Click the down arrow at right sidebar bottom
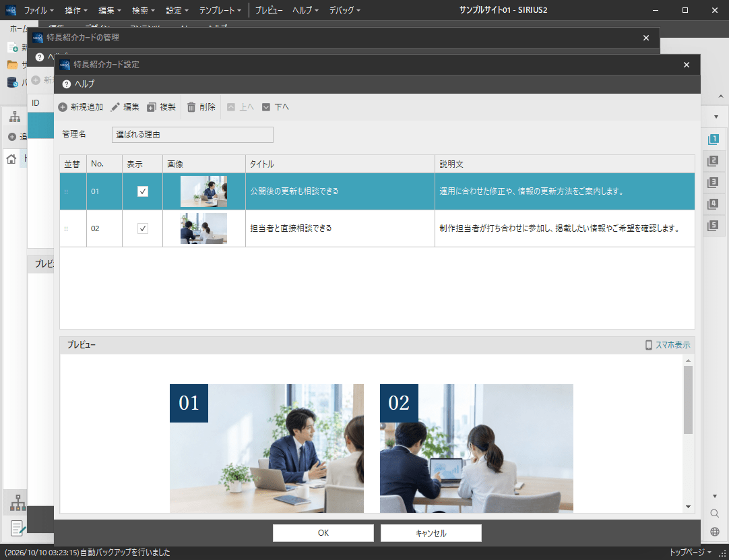 715,496
